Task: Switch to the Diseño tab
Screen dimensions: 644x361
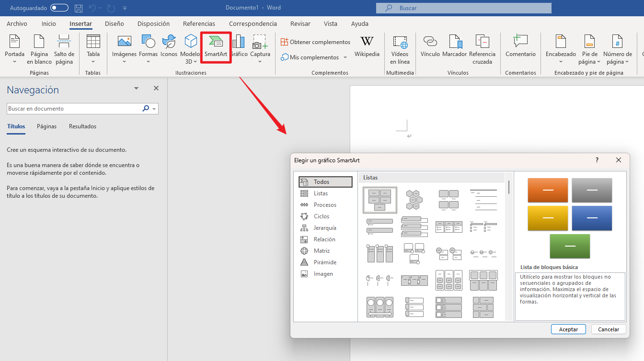Action: click(x=115, y=23)
